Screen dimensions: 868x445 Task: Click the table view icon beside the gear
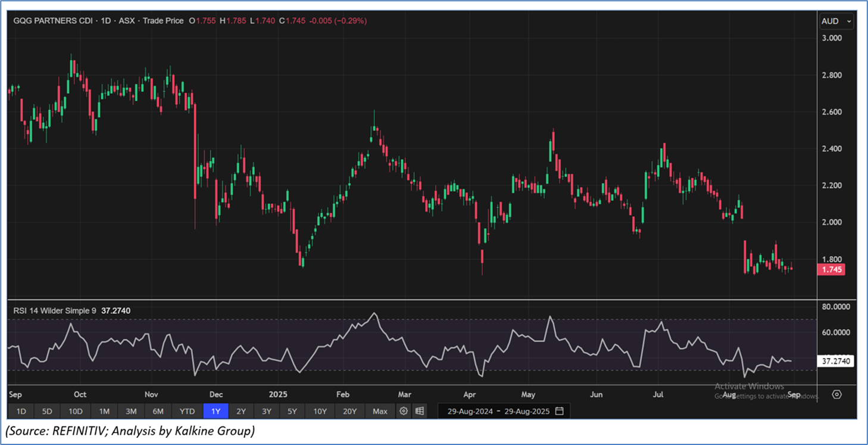point(420,411)
